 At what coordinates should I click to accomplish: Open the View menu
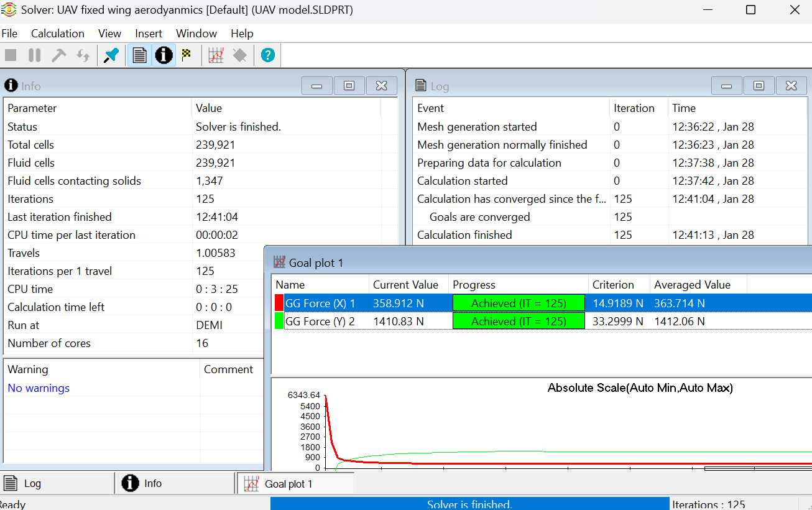110,34
